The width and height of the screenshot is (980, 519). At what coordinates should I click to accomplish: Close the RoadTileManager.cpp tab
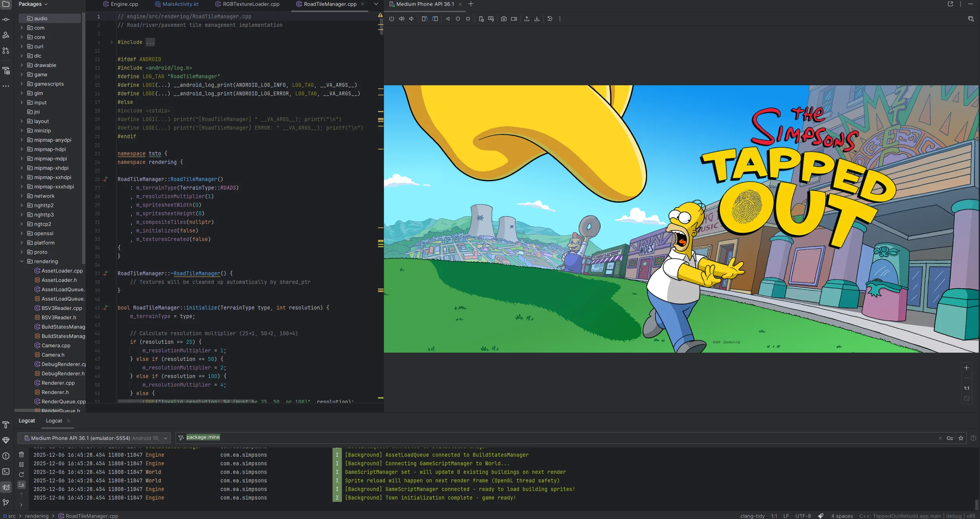point(362,4)
